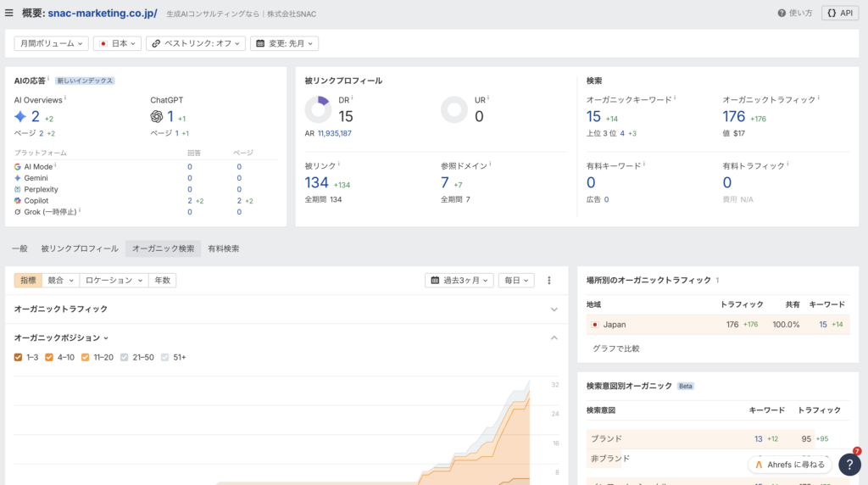Open the hamburger menu icon
The height and width of the screenshot is (485, 868).
8,13
